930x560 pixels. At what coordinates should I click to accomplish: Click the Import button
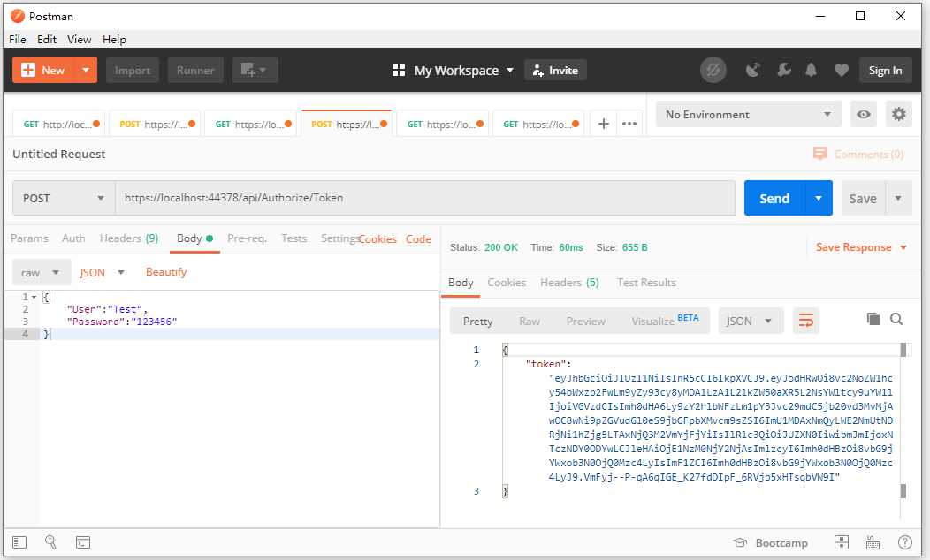point(133,71)
